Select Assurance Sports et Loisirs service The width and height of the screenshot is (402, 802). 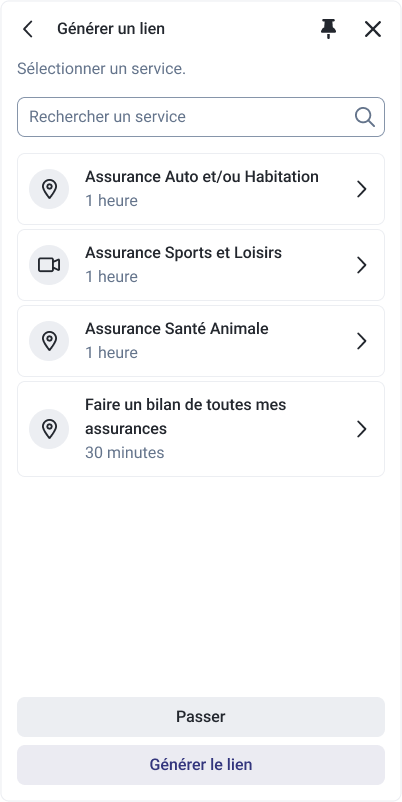click(201, 265)
